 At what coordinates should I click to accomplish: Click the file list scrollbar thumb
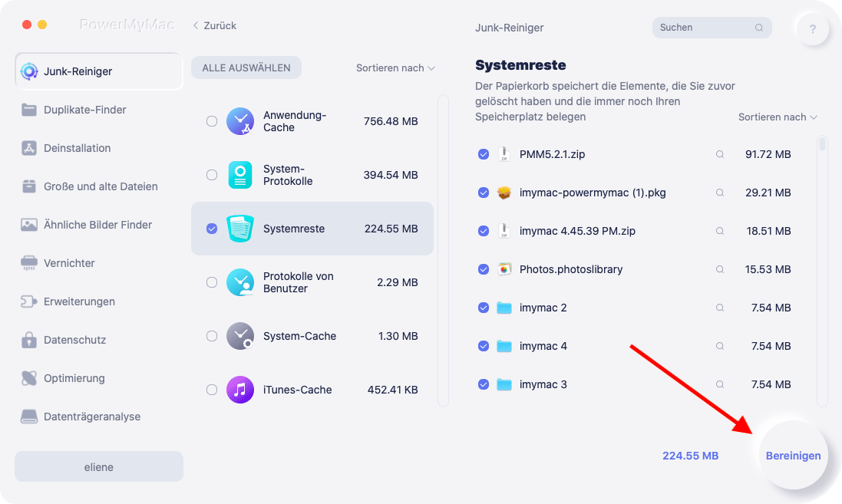pyautogui.click(x=822, y=144)
